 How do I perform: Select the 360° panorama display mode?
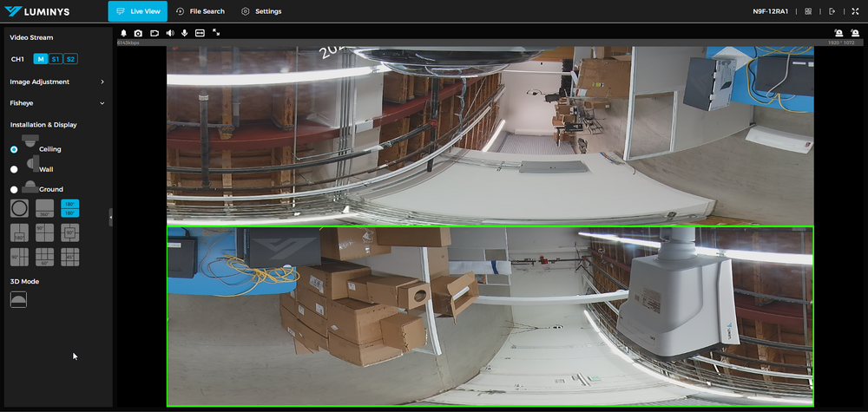pos(45,208)
